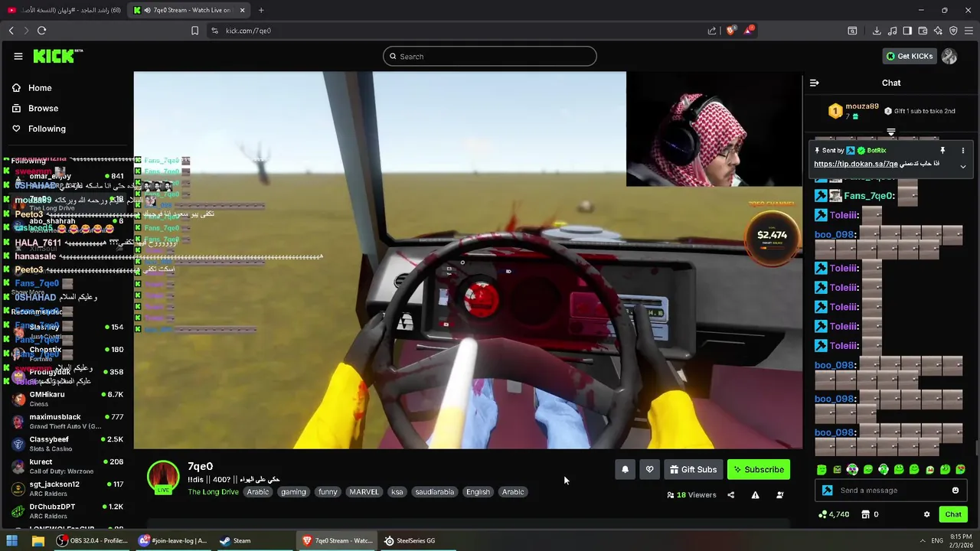Image resolution: width=980 pixels, height=551 pixels.
Task: Click The Long Drive game link
Action: [x=213, y=492]
